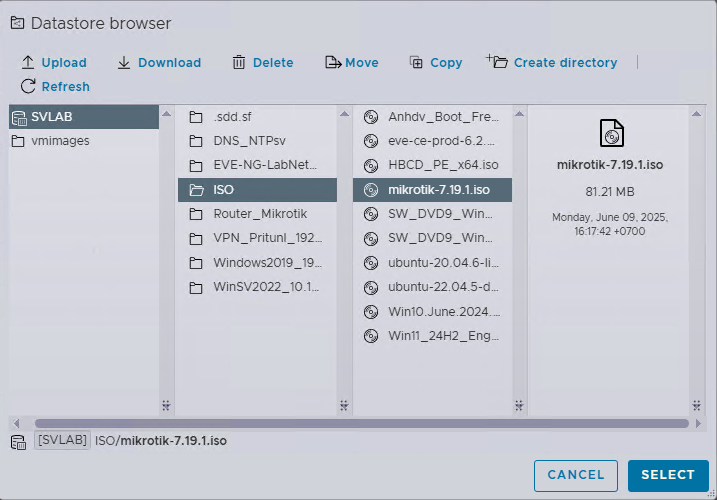
Task: Click the large ISO file preview icon
Action: (611, 132)
